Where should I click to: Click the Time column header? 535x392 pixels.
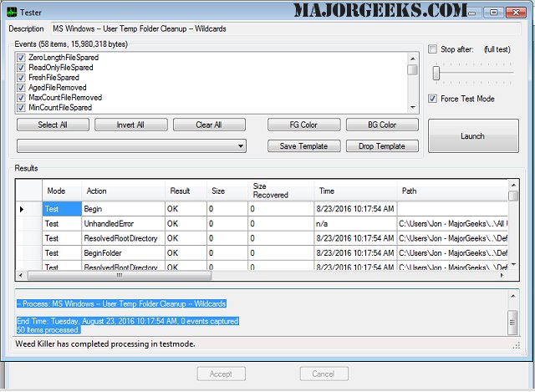(355, 191)
